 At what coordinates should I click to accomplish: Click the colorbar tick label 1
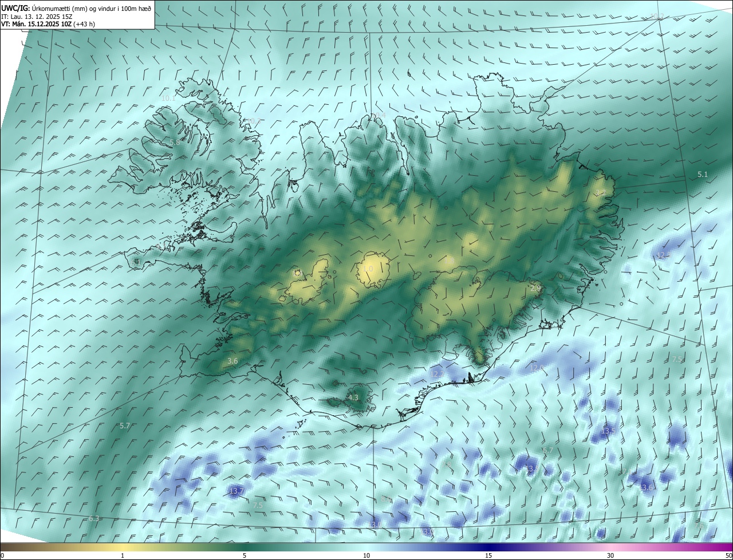(x=123, y=555)
